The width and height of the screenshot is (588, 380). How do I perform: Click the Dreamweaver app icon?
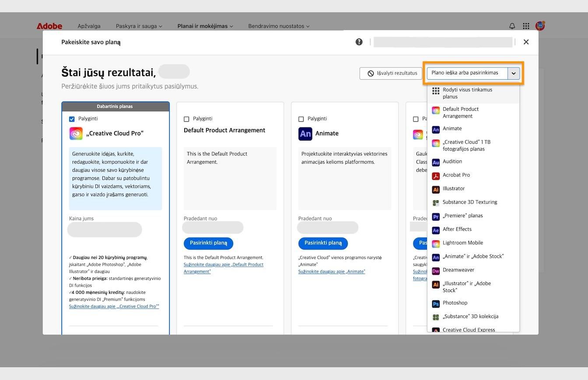click(436, 271)
